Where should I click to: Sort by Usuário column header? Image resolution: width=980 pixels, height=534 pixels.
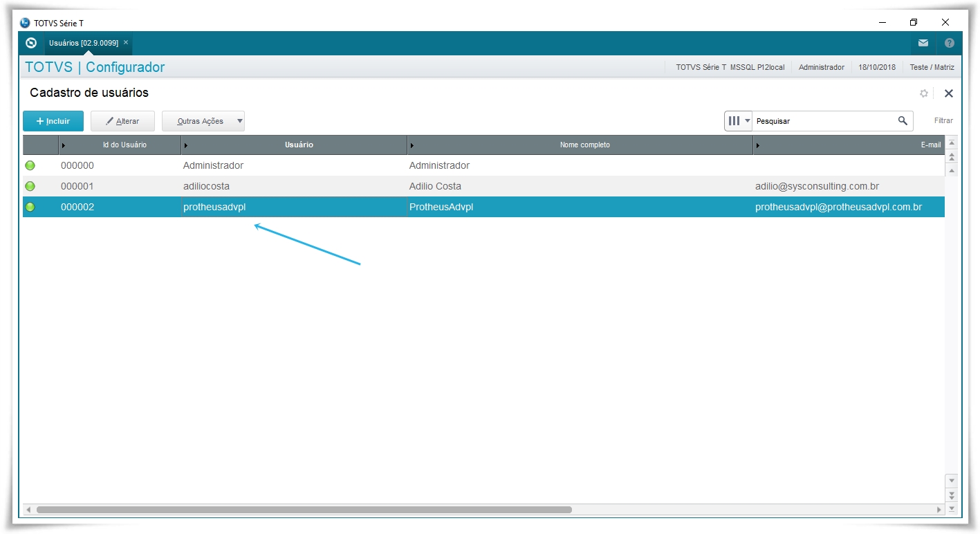(294, 145)
